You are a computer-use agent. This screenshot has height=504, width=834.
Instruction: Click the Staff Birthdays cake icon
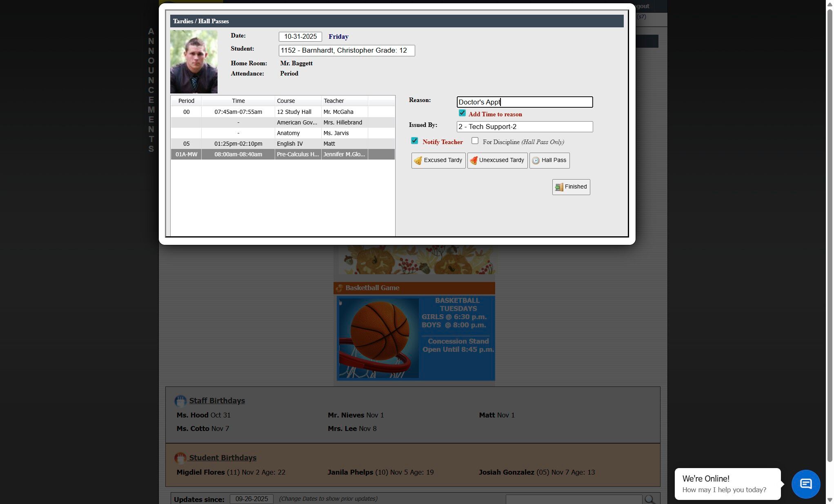[x=180, y=401]
